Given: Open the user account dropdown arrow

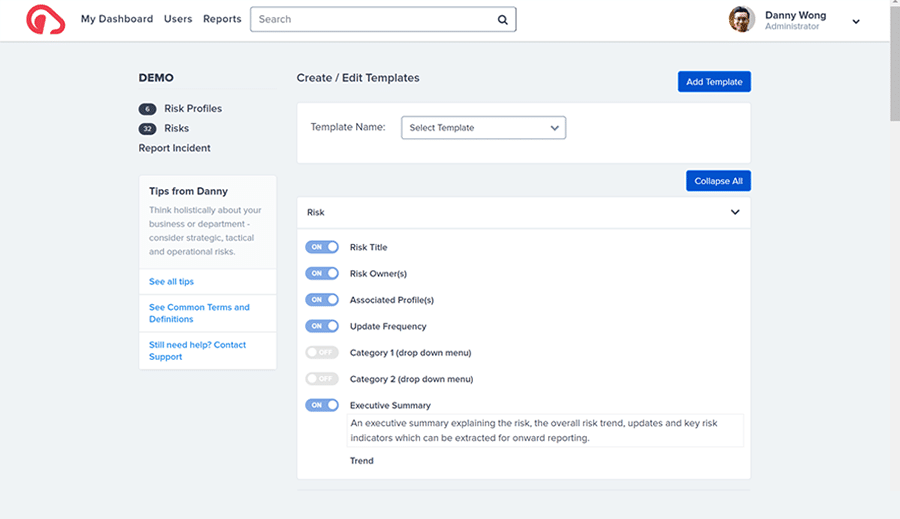Looking at the screenshot, I should [856, 22].
